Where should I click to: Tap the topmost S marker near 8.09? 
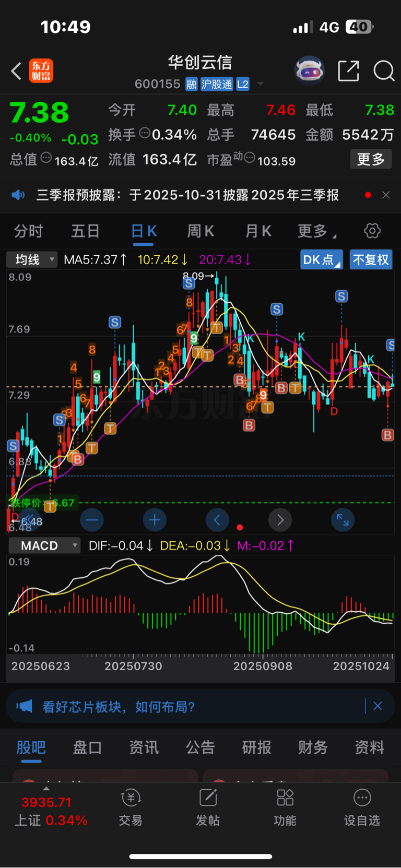point(188,283)
